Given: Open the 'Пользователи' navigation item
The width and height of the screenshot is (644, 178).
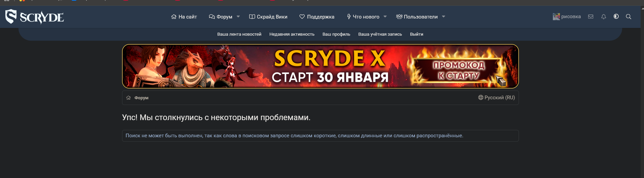Looking at the screenshot, I should (417, 16).
